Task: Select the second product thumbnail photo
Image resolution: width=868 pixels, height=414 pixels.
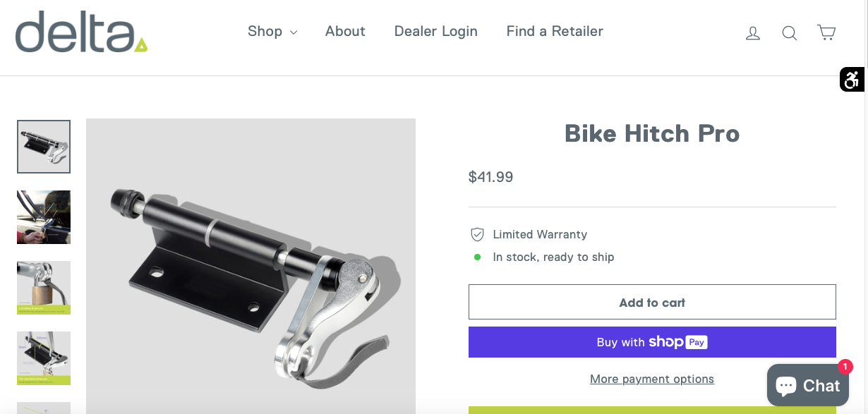Action: pos(44,217)
